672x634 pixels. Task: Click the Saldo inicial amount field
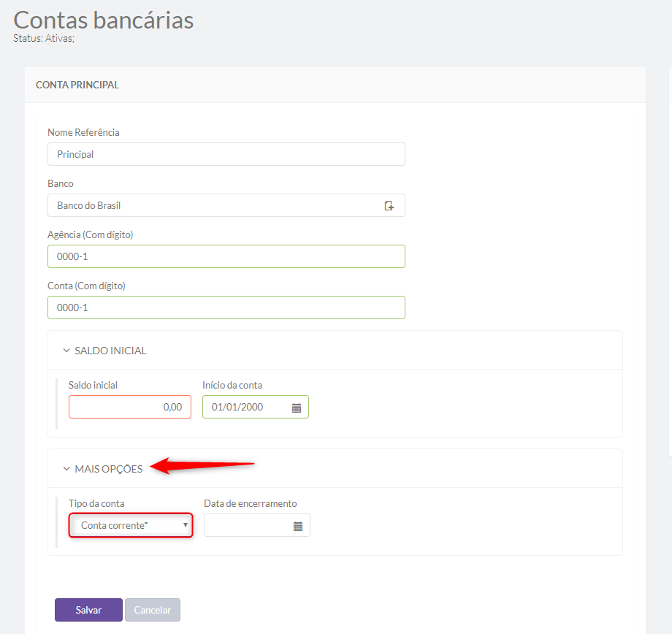[x=130, y=407]
